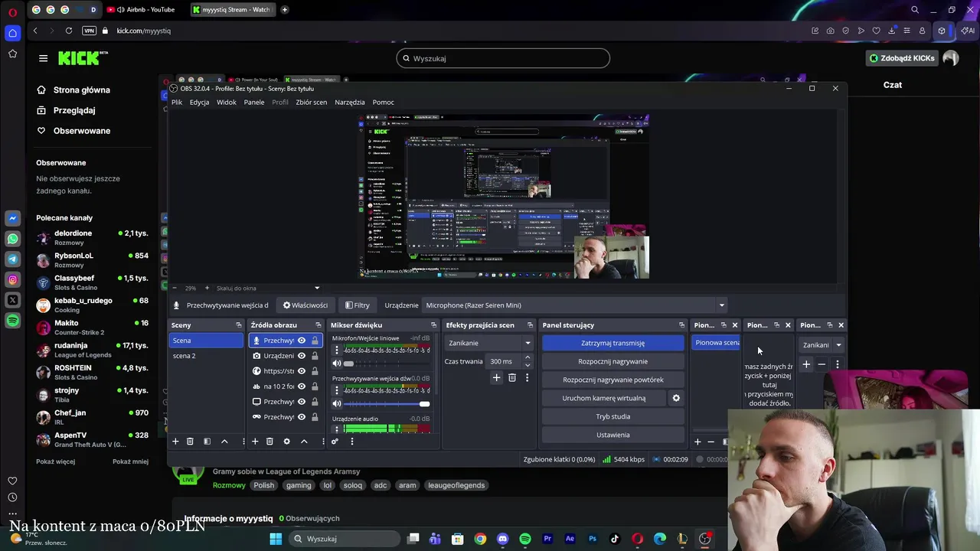Viewport: 980px width, 551px height.
Task: Open Discord from the Windows taskbar
Action: 502,539
